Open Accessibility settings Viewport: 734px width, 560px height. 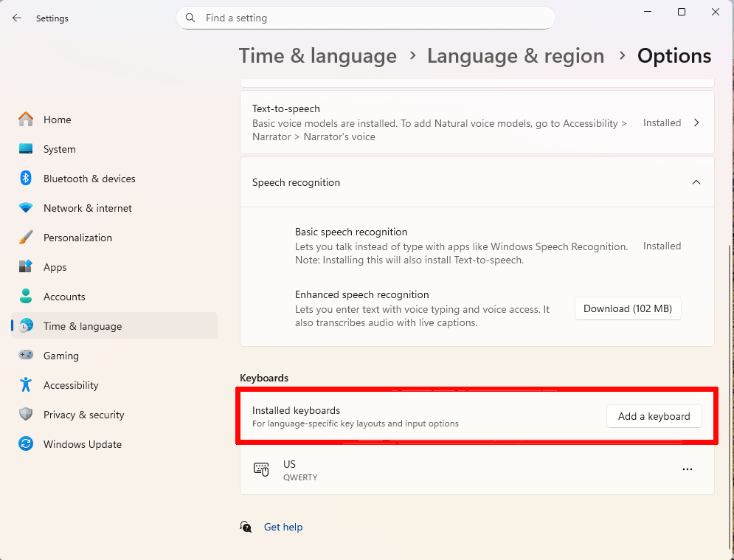point(71,384)
